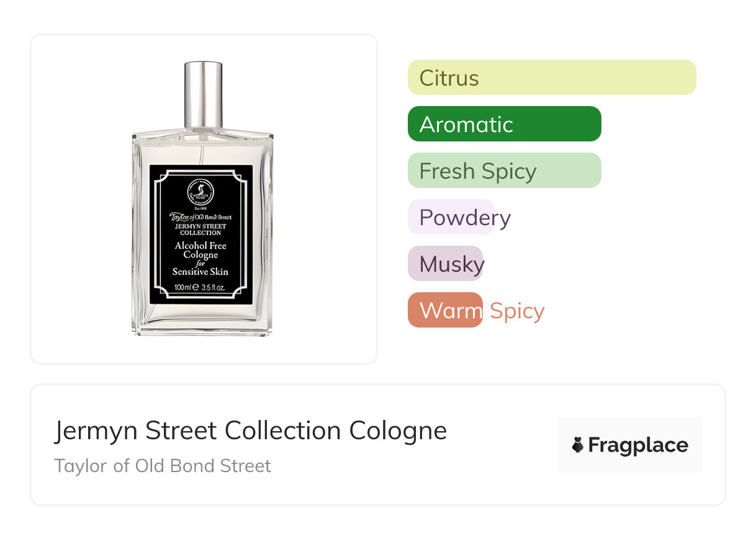Click the Warm Spicy accord bar

pos(445,310)
